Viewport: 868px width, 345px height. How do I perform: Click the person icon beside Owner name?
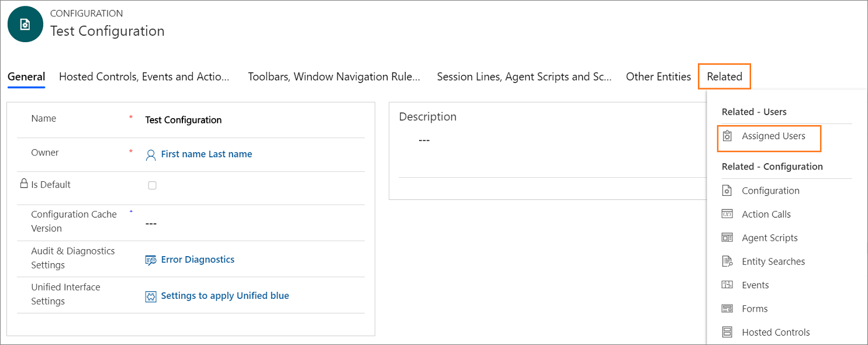point(151,154)
